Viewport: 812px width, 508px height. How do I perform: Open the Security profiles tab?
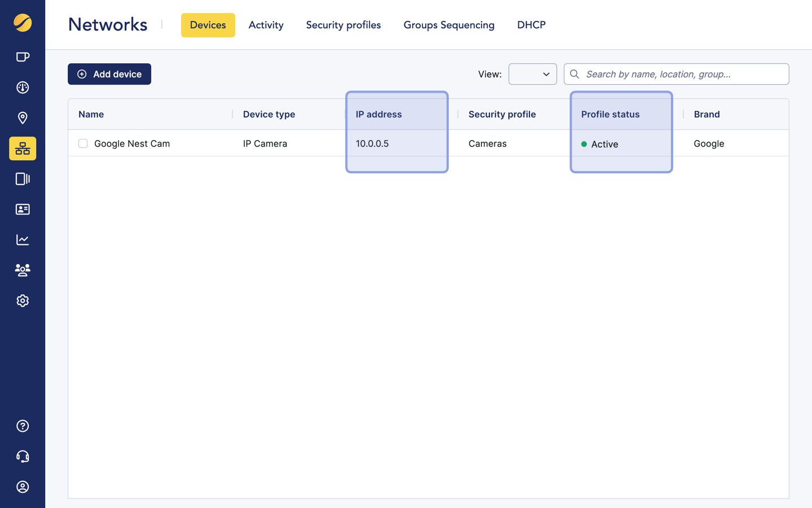tap(343, 25)
